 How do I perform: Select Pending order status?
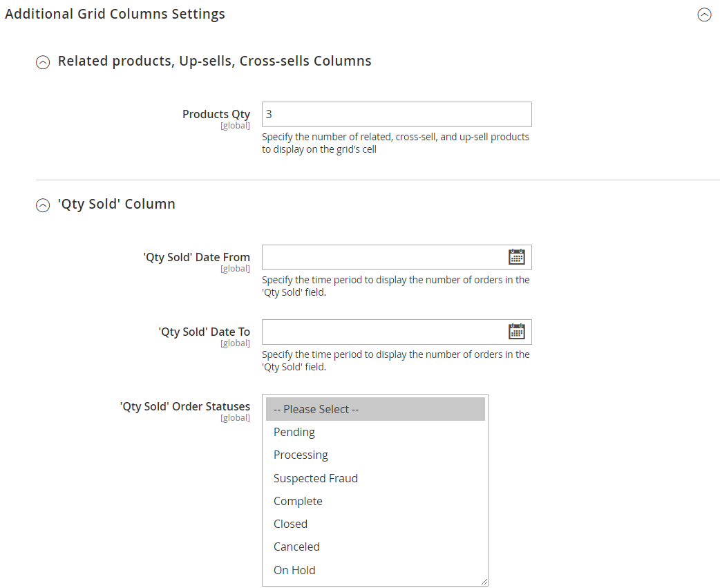(375, 432)
